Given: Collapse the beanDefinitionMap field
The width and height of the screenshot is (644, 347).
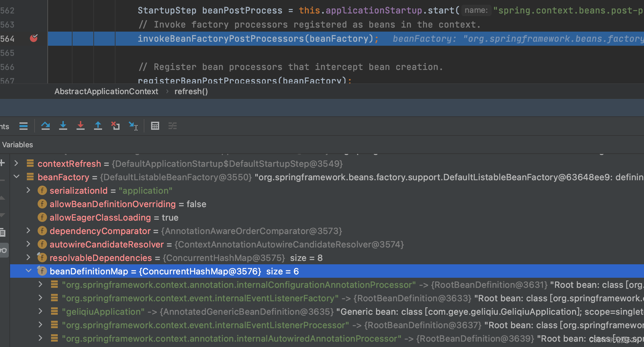Looking at the screenshot, I should 29,271.
